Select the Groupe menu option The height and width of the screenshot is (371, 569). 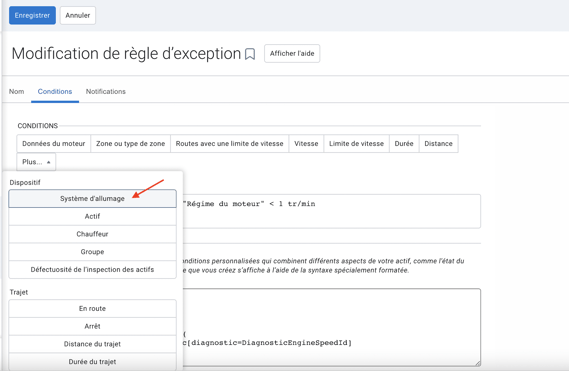click(93, 252)
